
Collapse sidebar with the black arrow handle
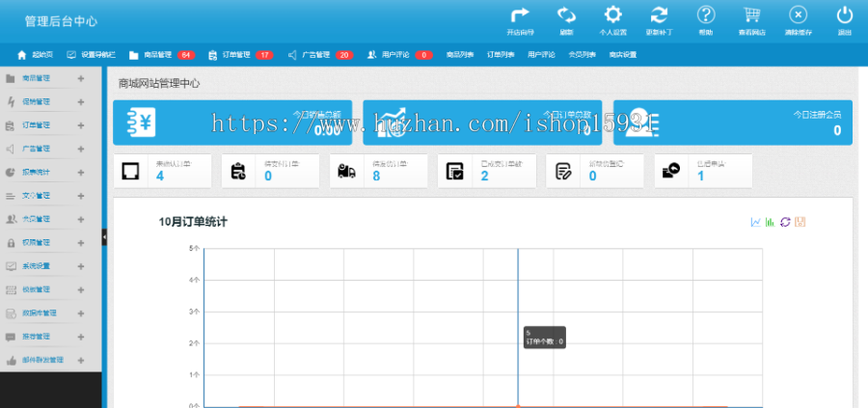(x=104, y=237)
